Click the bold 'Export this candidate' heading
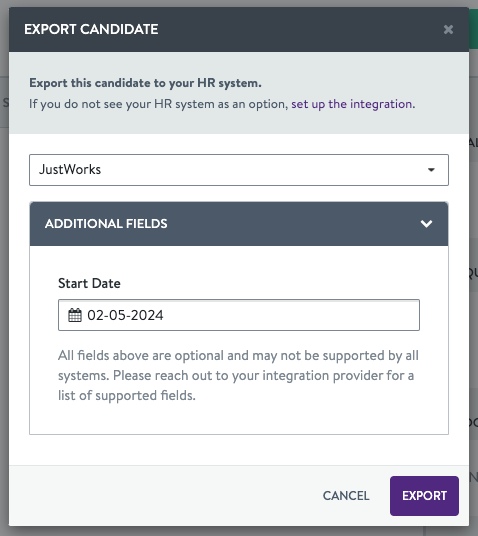This screenshot has width=478, height=536. pyautogui.click(x=145, y=83)
